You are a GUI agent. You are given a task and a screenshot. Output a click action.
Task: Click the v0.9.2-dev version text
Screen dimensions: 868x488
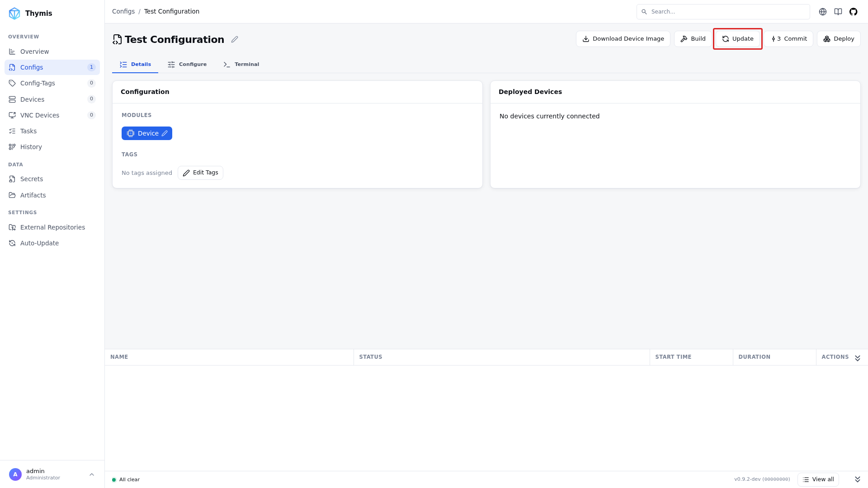762,479
